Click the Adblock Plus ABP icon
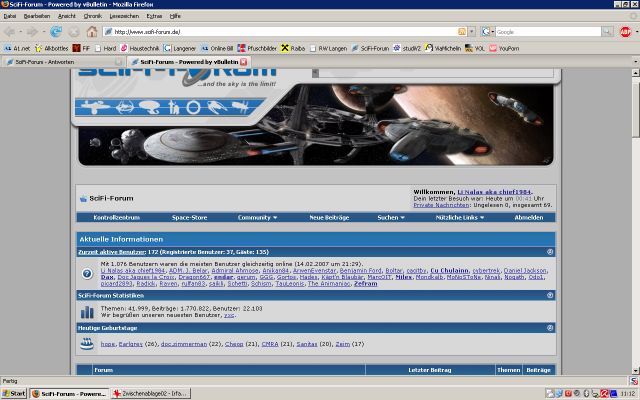The height and width of the screenshot is (400, 640). [x=625, y=32]
